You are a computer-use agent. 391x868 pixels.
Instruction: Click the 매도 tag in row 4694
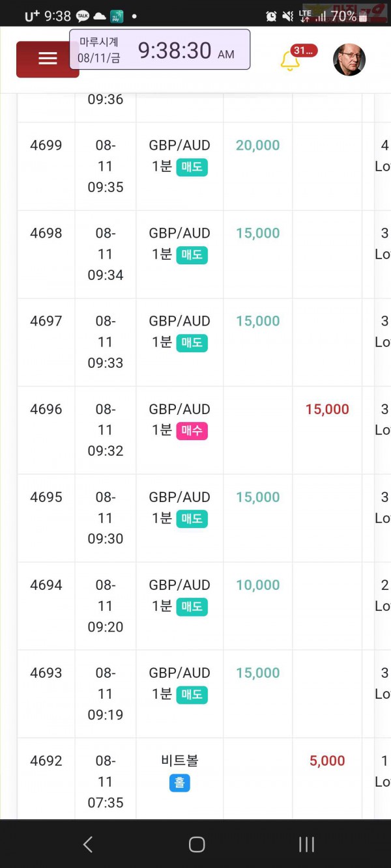click(192, 607)
